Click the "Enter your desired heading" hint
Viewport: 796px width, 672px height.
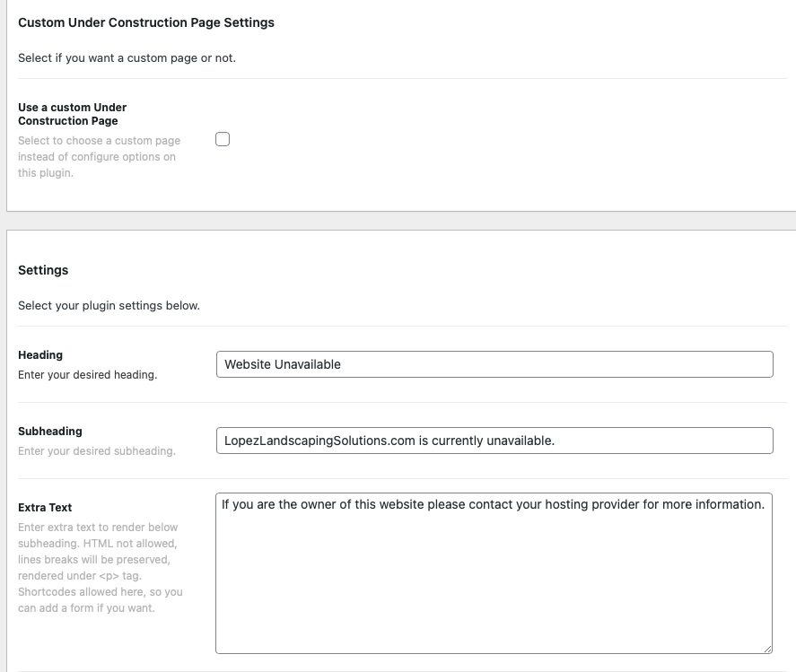pyautogui.click(x=87, y=375)
